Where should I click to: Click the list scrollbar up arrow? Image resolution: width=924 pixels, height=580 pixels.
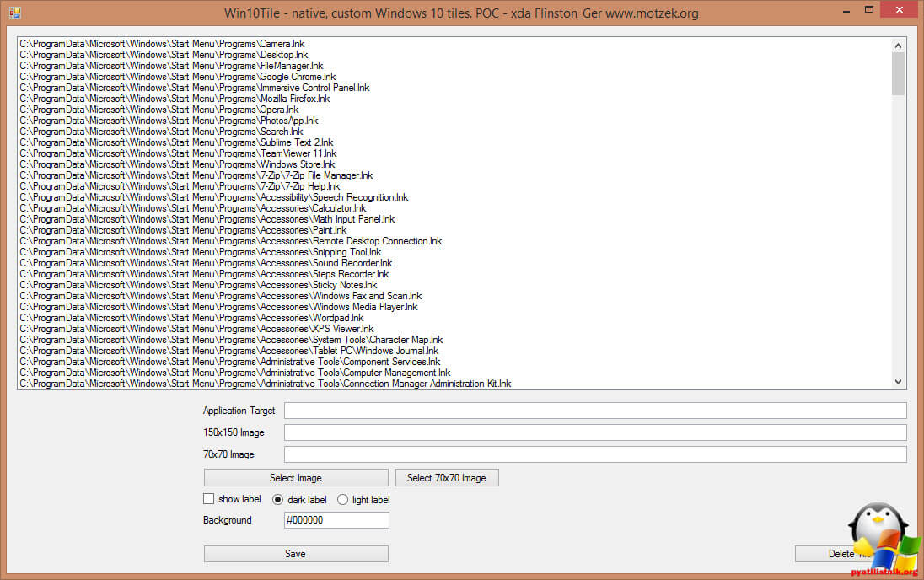click(x=898, y=46)
